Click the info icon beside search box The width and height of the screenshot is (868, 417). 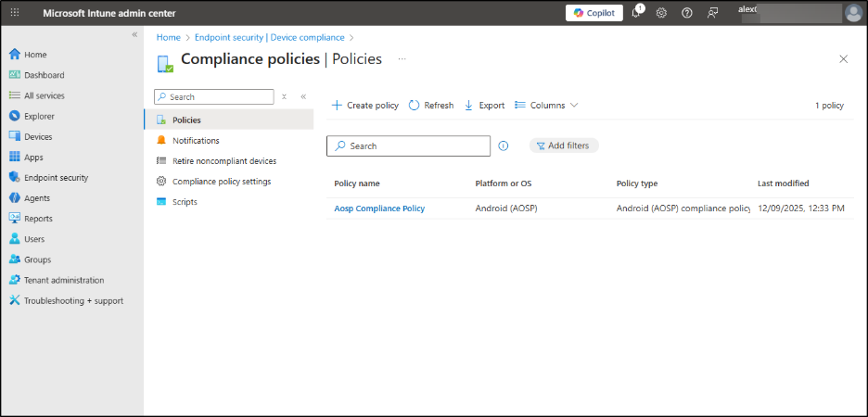[504, 145]
